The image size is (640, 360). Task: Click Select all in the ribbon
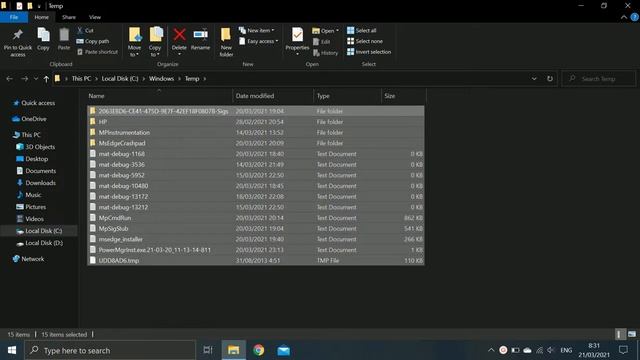coord(362,31)
